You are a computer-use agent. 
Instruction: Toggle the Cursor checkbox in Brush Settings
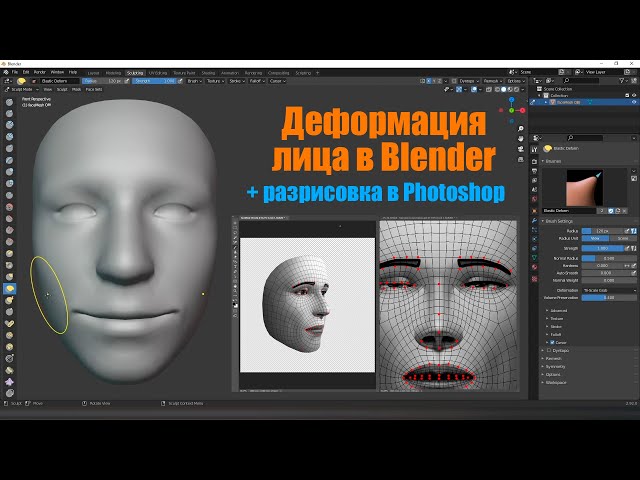point(552,342)
